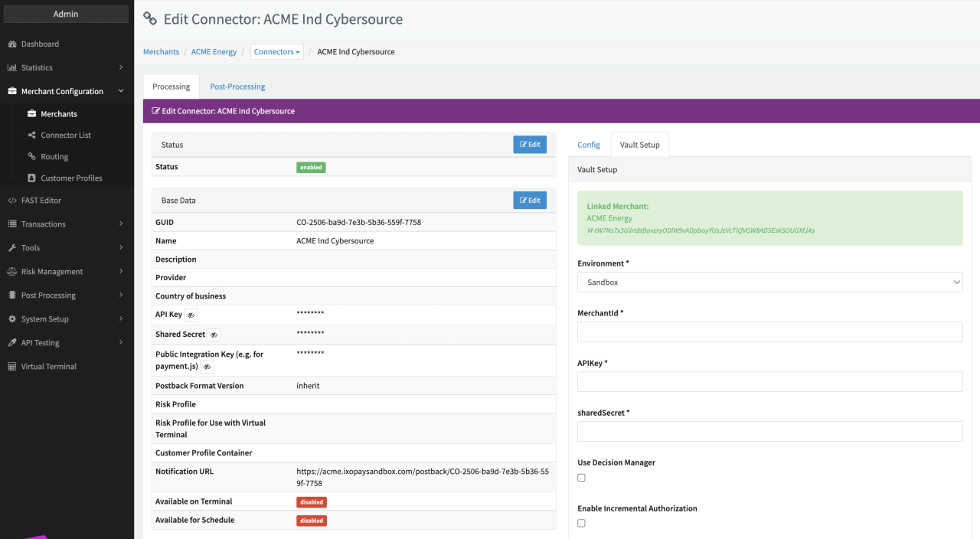Check Enable Incremental Authorization
980x539 pixels.
pyautogui.click(x=581, y=524)
